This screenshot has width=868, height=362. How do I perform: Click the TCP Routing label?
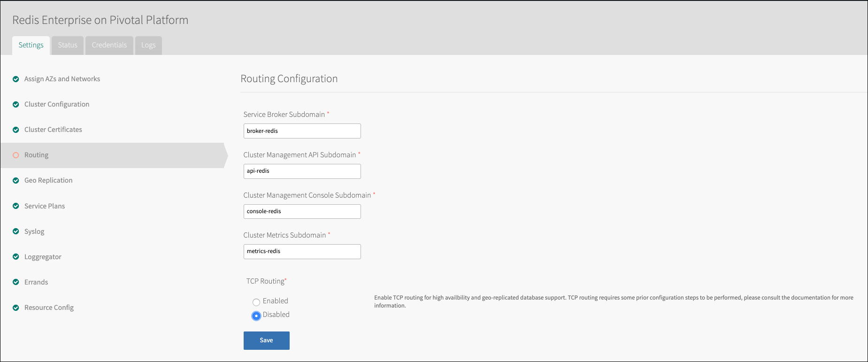(266, 281)
